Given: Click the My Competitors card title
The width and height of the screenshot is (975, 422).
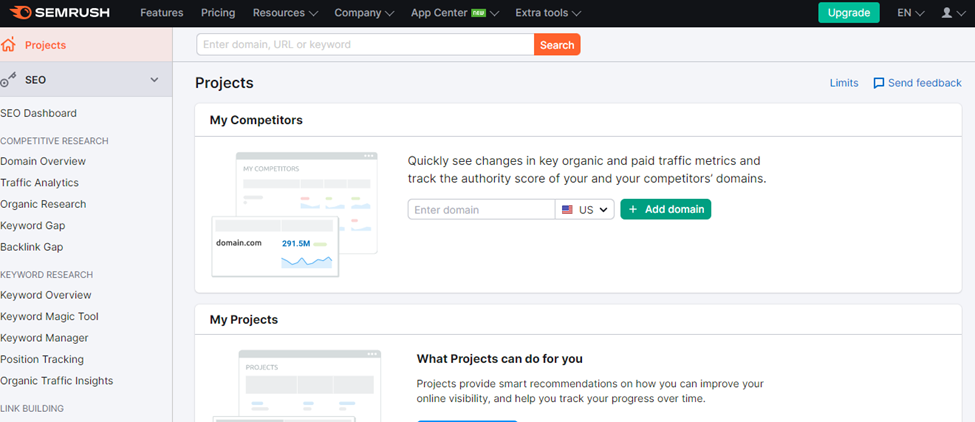Looking at the screenshot, I should (256, 121).
